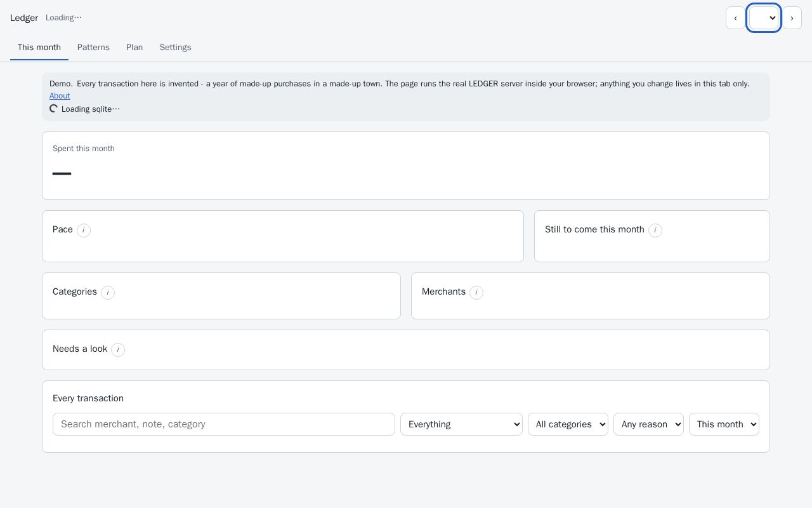Click the Spent this month label
The width and height of the screenshot is (812, 508).
[x=84, y=149]
